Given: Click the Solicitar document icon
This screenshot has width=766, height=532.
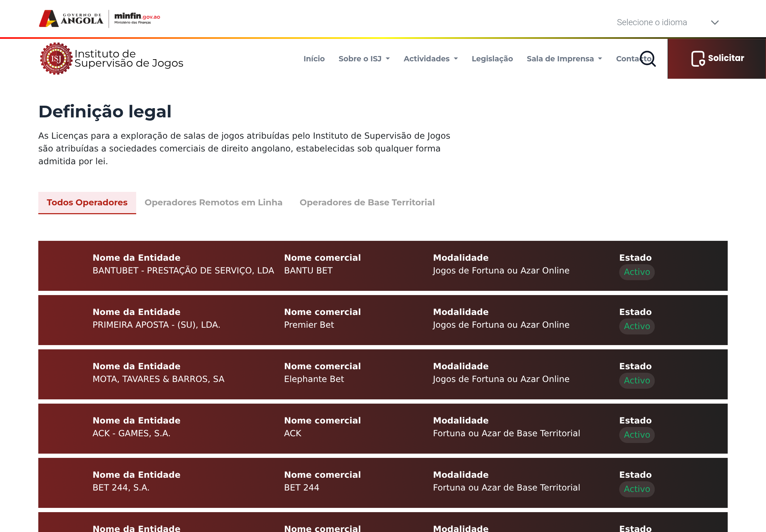Looking at the screenshot, I should click(698, 59).
